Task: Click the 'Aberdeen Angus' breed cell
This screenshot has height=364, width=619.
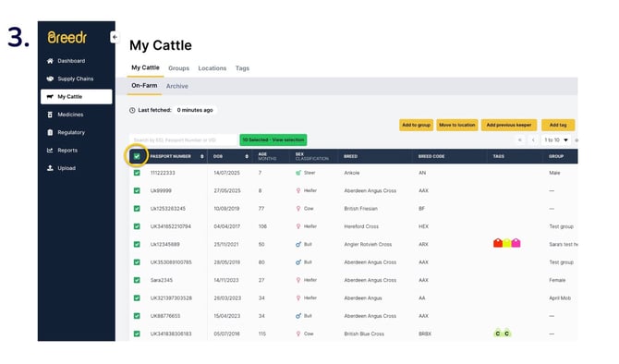Action: tap(363, 298)
